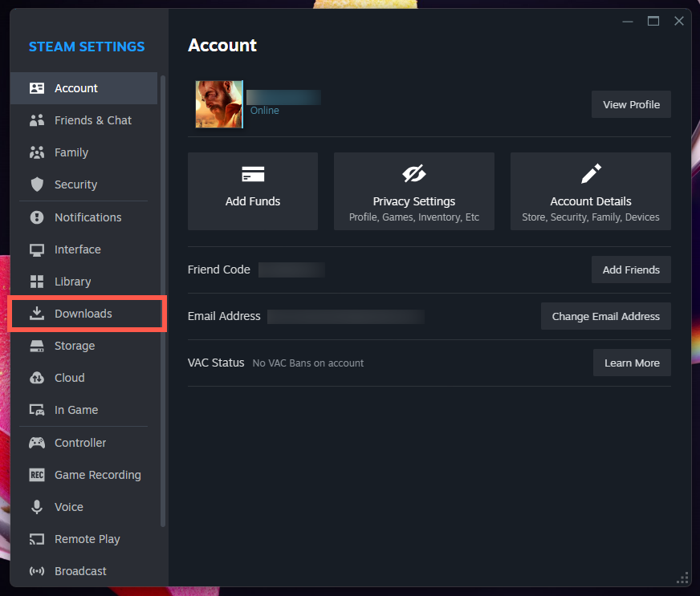Click the Game Recording REC icon

[37, 475]
